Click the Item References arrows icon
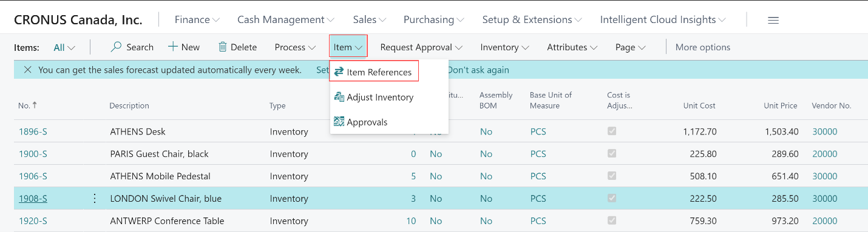 click(339, 72)
